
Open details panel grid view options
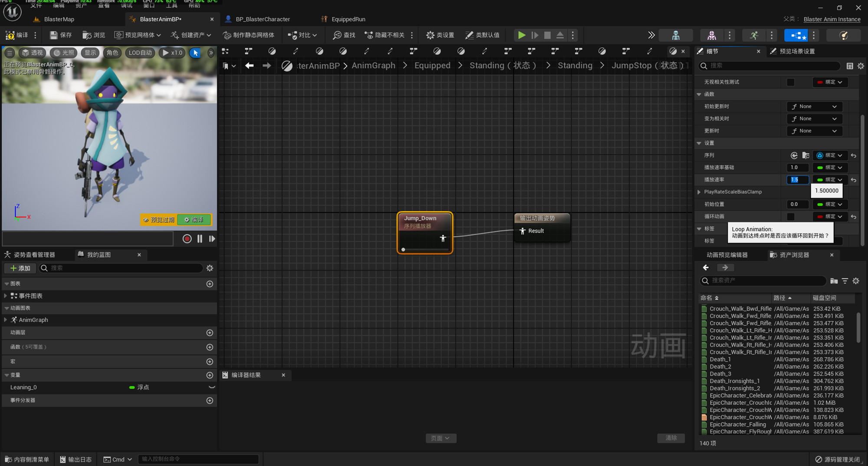[x=850, y=66]
